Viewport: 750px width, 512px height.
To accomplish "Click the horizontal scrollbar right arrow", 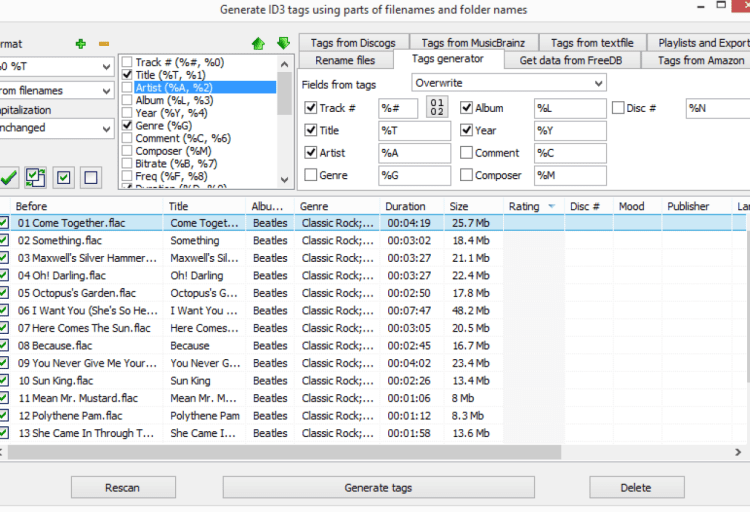I will pyautogui.click(x=738, y=452).
